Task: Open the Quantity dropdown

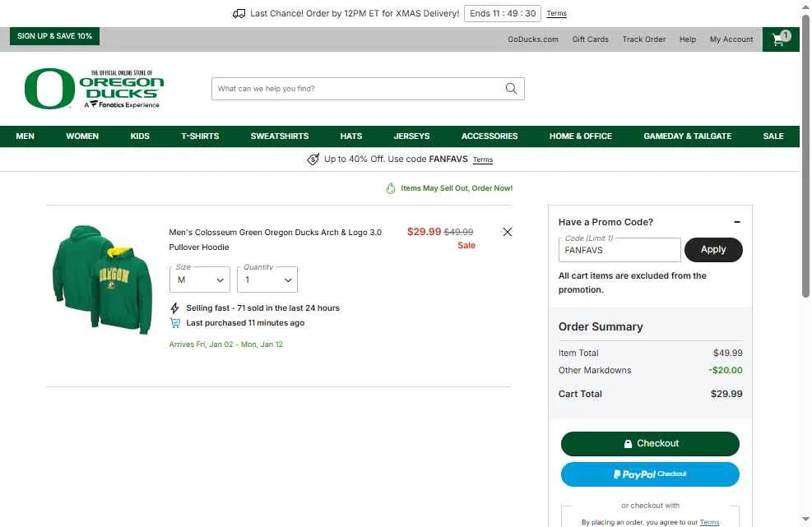Action: tap(267, 280)
